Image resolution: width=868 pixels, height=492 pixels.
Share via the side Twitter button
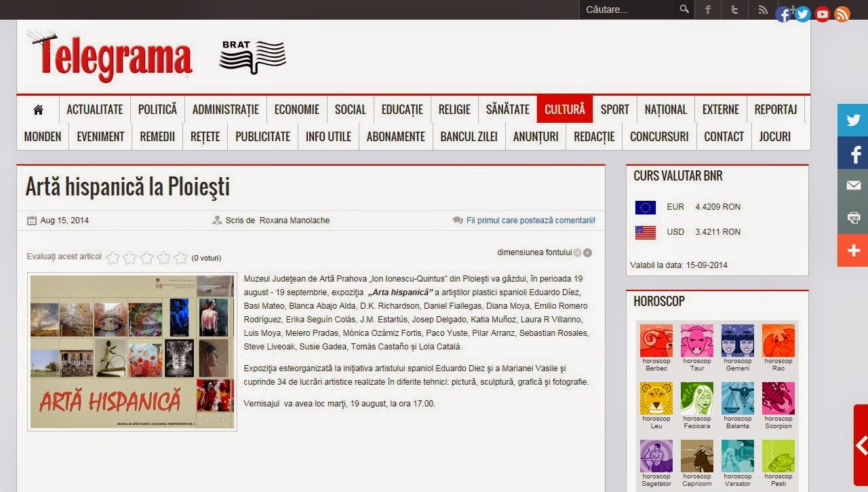(853, 120)
